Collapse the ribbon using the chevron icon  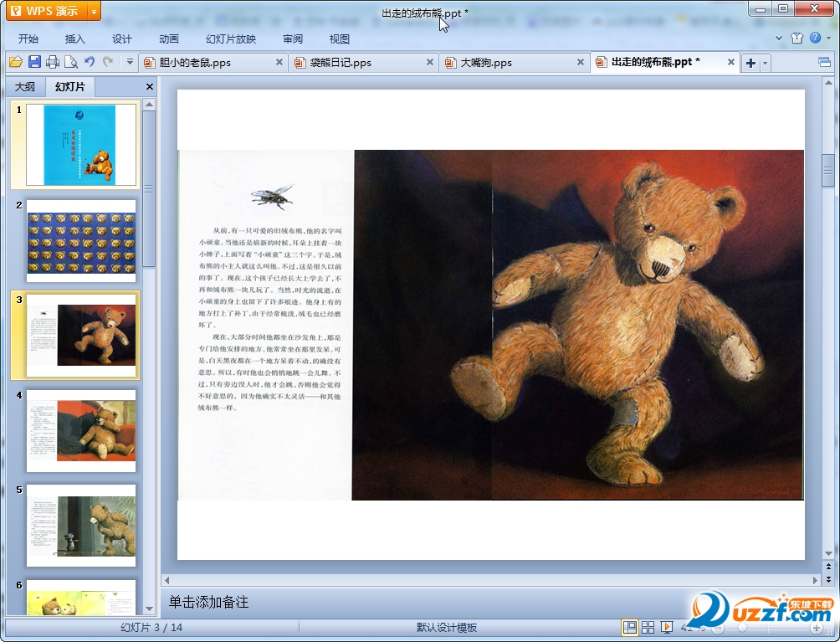(779, 38)
